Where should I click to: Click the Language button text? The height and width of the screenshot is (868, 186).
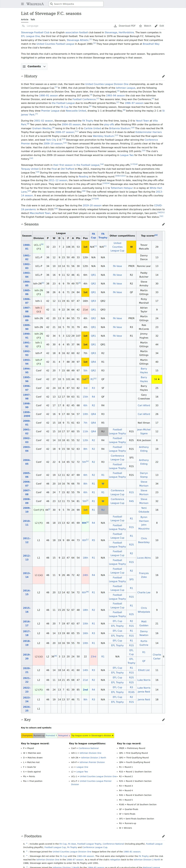coord(32,26)
